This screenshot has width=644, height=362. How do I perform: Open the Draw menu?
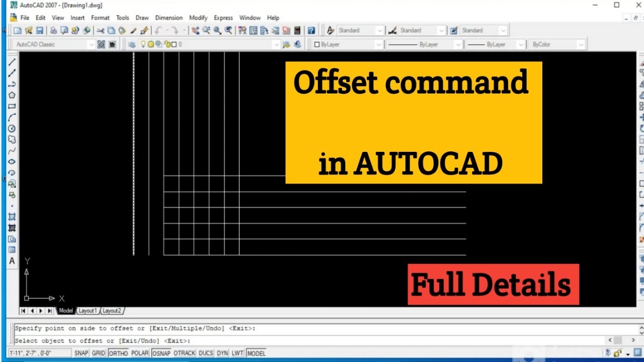pyautogui.click(x=142, y=18)
